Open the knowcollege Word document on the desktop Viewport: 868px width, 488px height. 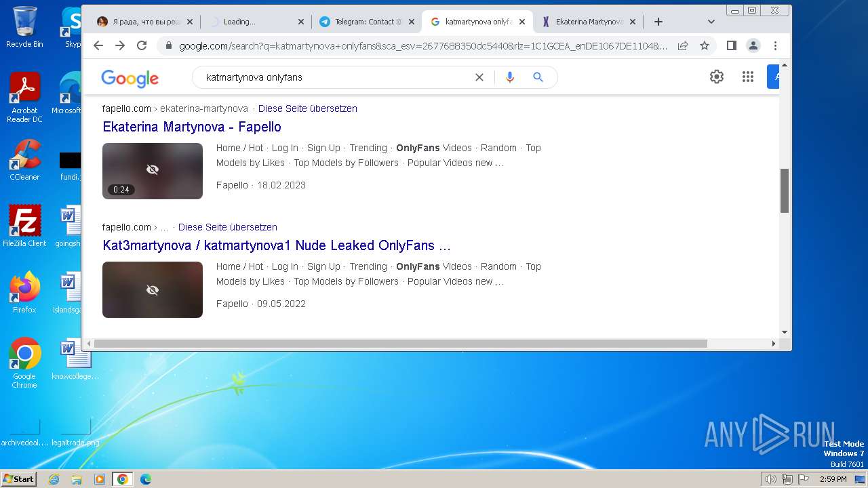[x=75, y=359]
